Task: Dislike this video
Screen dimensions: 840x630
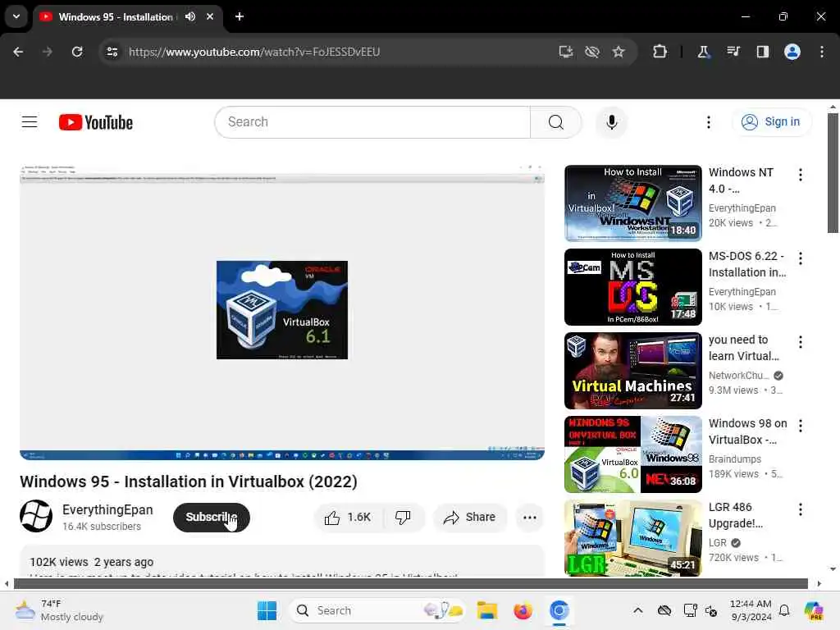Action: (403, 518)
